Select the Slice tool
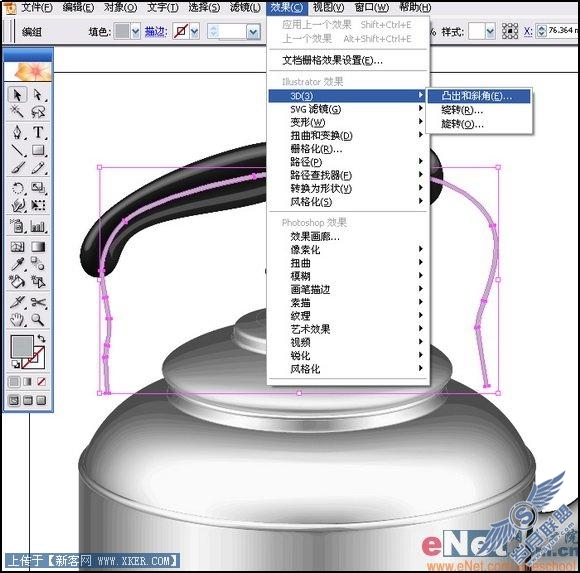 pyautogui.click(x=17, y=302)
